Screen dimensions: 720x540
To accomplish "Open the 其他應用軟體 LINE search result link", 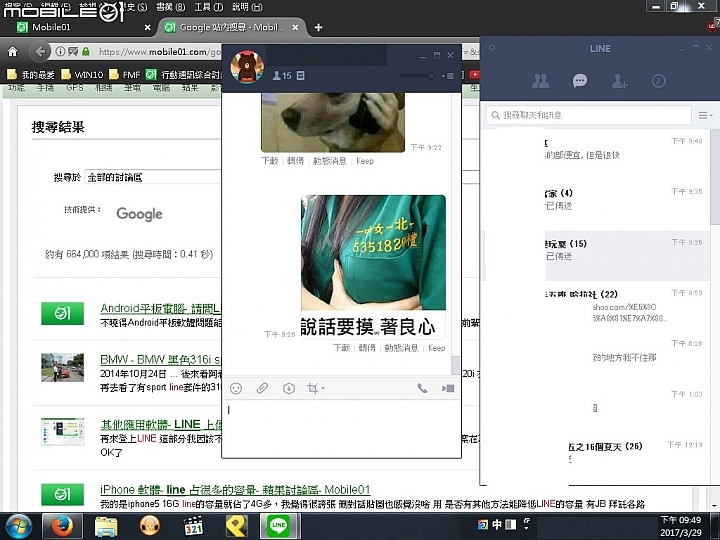I will (161, 424).
